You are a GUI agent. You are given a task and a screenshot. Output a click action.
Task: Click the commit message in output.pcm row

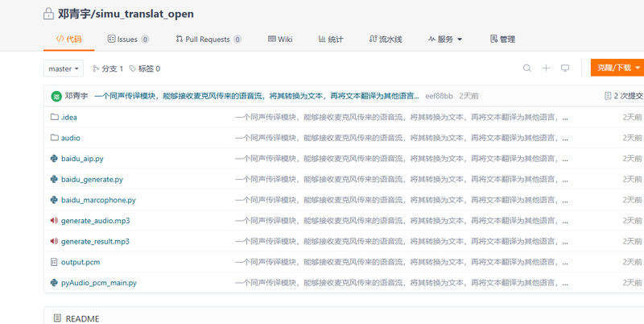(402, 262)
